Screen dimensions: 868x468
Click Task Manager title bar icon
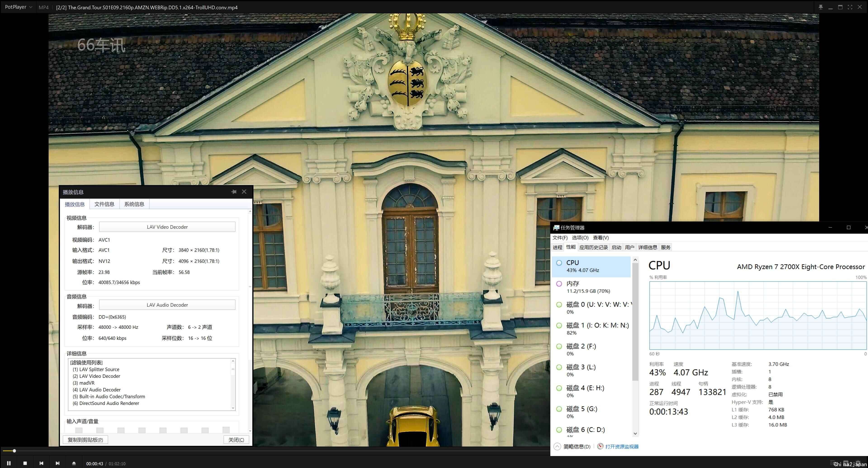[x=556, y=228]
